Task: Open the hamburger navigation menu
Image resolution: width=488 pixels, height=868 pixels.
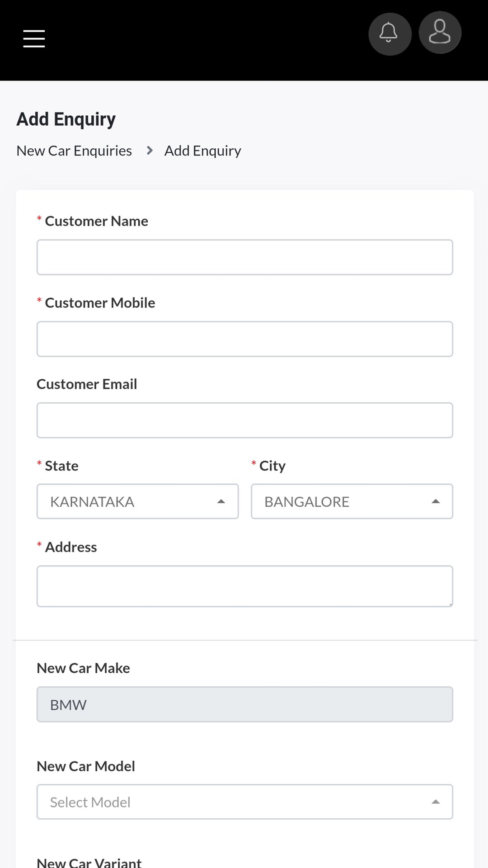Action: 34,38
